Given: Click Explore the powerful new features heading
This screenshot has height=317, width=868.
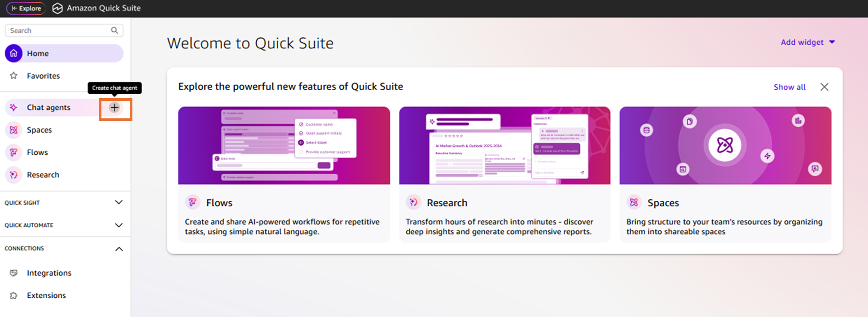Looking at the screenshot, I should (x=290, y=87).
